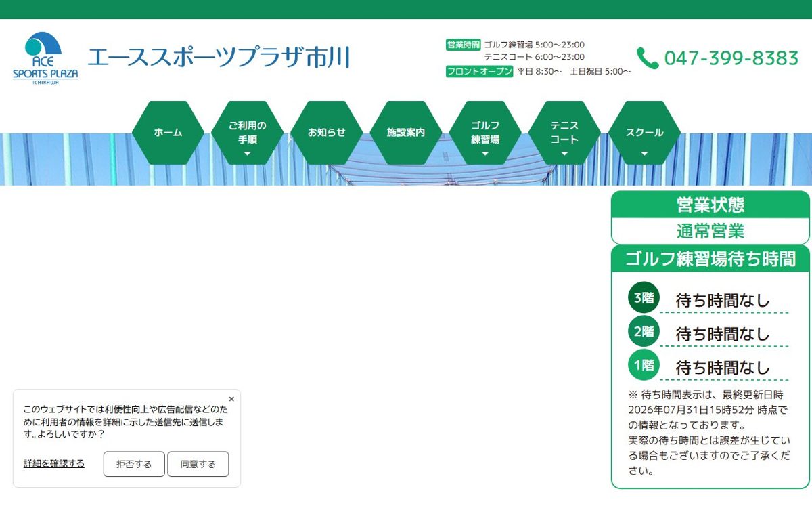The height and width of the screenshot is (508, 812).
Task: Click 待ち時間なし beside 1階
Action: (723, 368)
